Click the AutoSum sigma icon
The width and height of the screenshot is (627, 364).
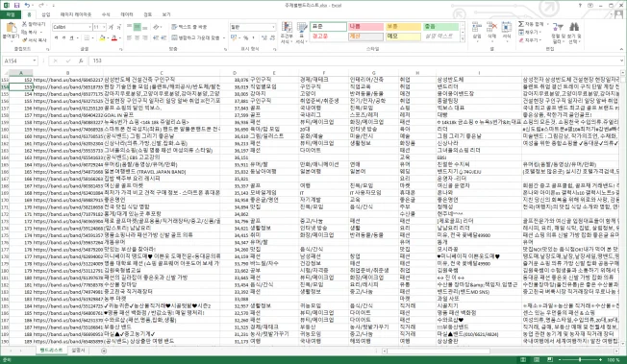click(520, 24)
